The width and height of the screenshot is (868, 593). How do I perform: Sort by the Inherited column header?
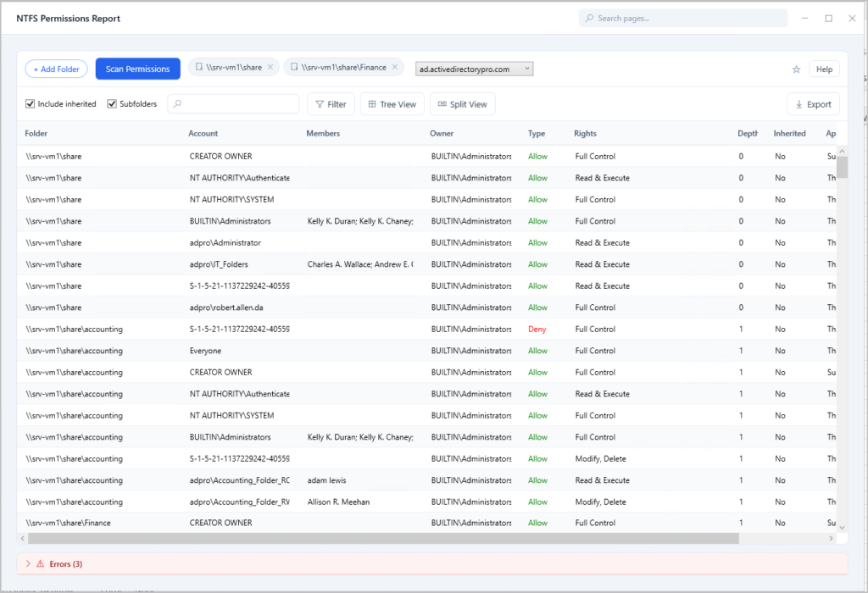tap(789, 133)
